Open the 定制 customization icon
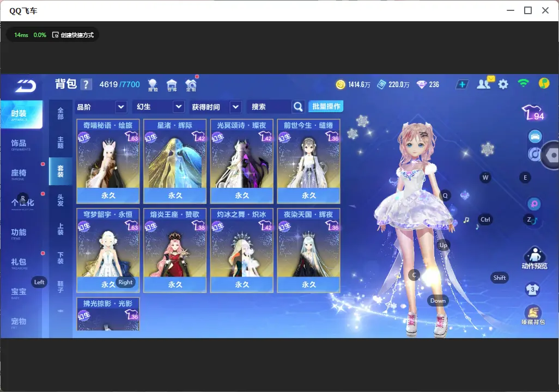The width and height of the screenshot is (559, 392). [x=191, y=85]
